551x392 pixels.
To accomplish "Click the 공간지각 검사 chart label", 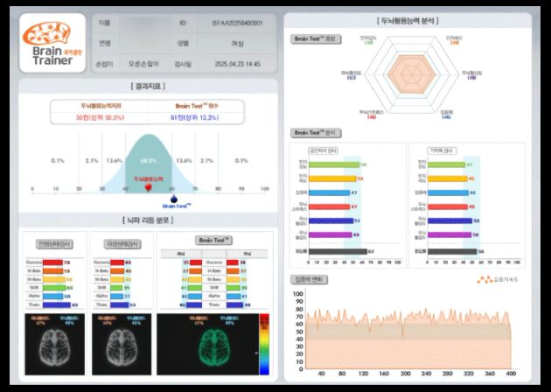I will 323,150.
